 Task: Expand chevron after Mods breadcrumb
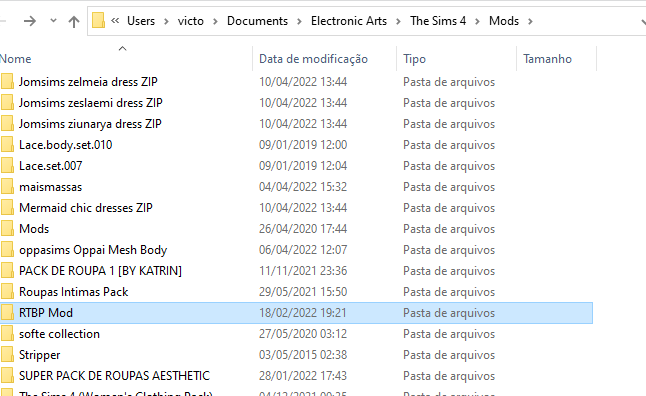530,21
